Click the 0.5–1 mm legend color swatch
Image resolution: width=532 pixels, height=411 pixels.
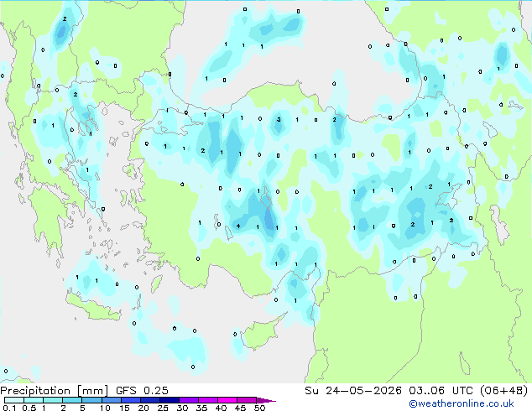(x=34, y=400)
